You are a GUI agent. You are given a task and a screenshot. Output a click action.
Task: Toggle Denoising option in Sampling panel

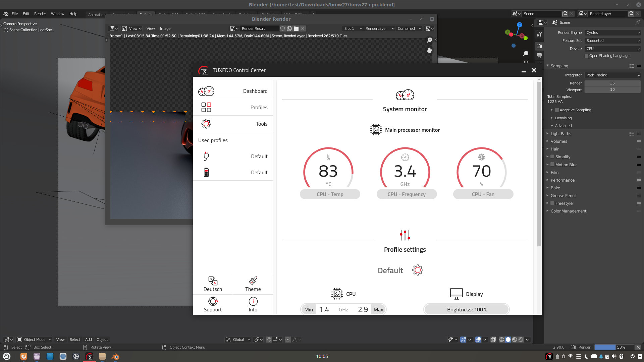point(563,118)
